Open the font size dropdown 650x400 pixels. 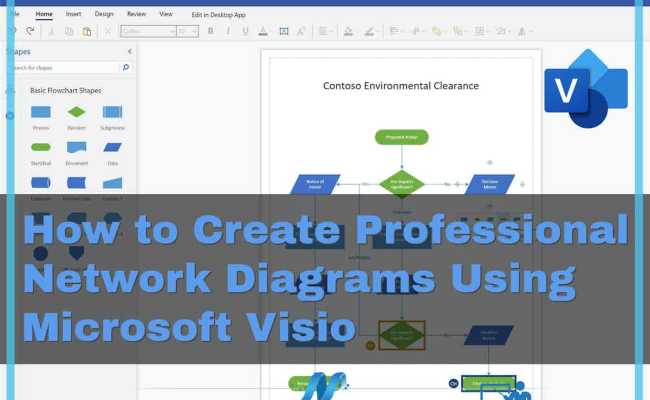187,31
